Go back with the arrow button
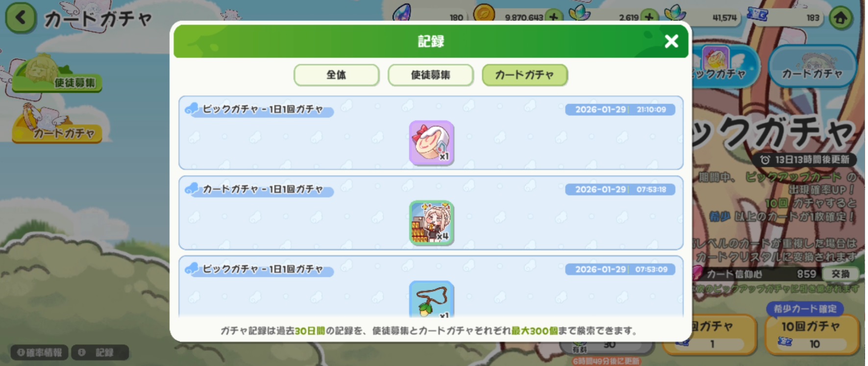The image size is (868, 366). click(21, 18)
